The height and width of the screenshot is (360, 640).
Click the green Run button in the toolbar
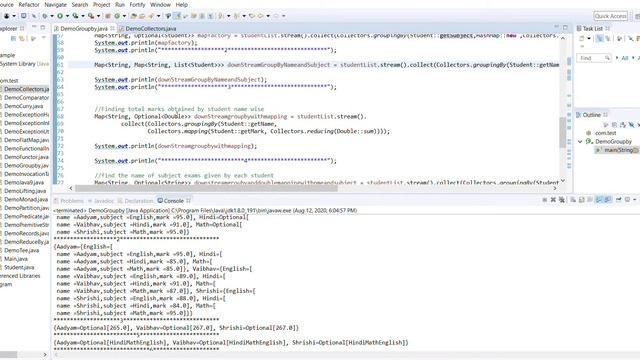(60, 16)
